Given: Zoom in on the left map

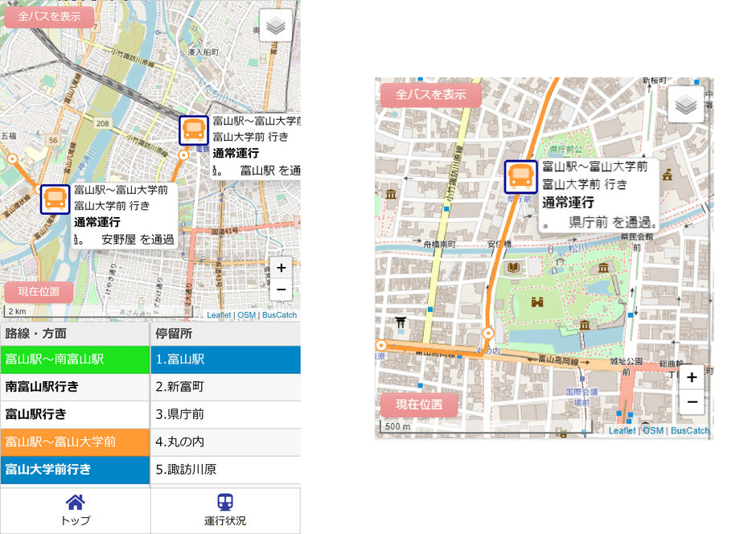Looking at the screenshot, I should pyautogui.click(x=281, y=269).
